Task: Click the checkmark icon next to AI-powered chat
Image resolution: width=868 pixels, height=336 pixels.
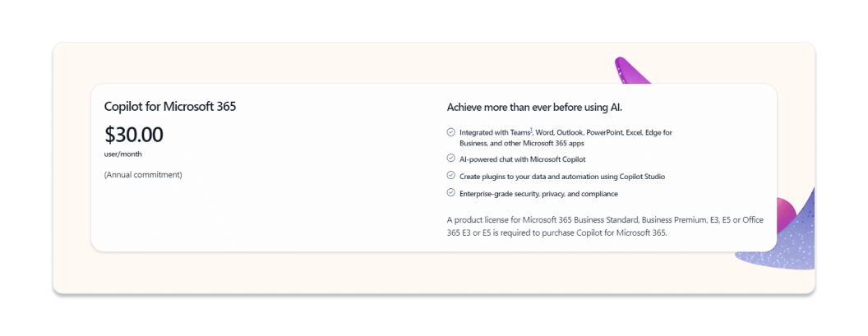Action: (450, 159)
